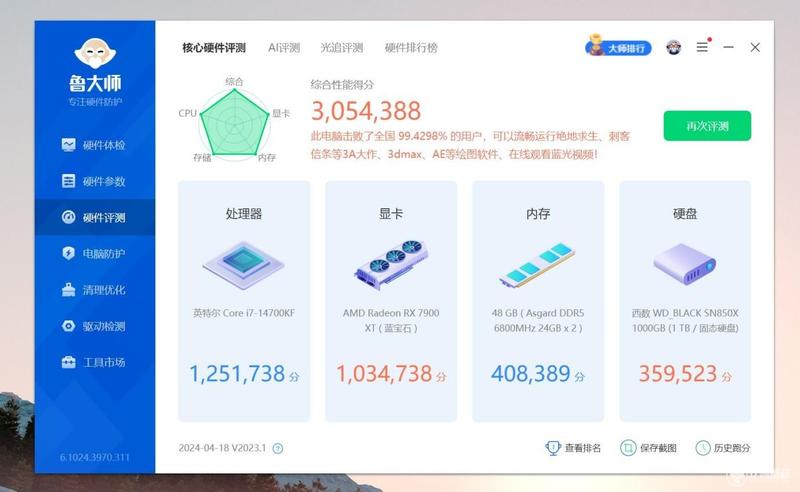Click WD_BLACK SN850X disk text

(685, 321)
